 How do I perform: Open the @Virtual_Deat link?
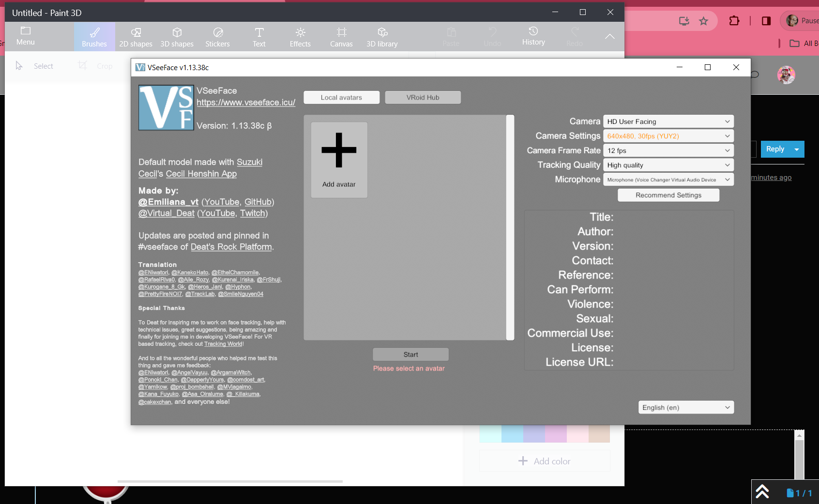click(x=167, y=213)
